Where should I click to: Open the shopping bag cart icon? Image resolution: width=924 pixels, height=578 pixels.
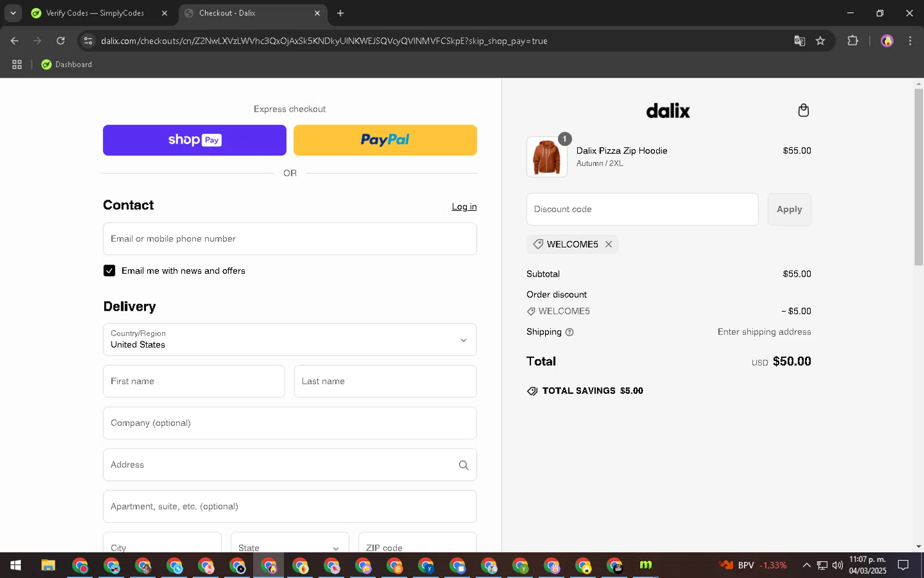(x=803, y=110)
